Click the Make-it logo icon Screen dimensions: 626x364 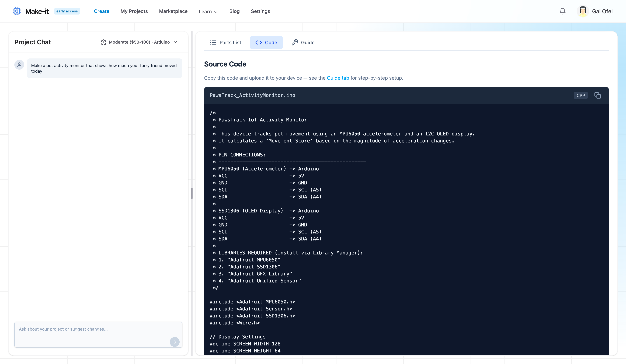click(x=17, y=11)
